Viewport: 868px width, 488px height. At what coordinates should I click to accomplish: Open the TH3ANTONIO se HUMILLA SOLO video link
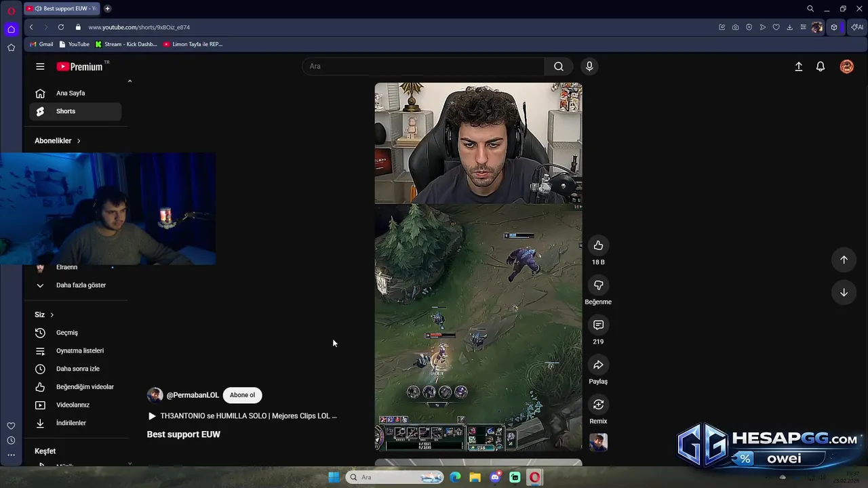(243, 416)
